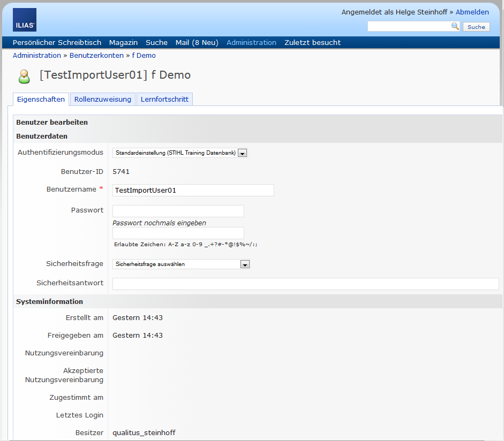Click the ILIAS logo icon
Viewport: 504px width, 441px height.
coord(25,20)
